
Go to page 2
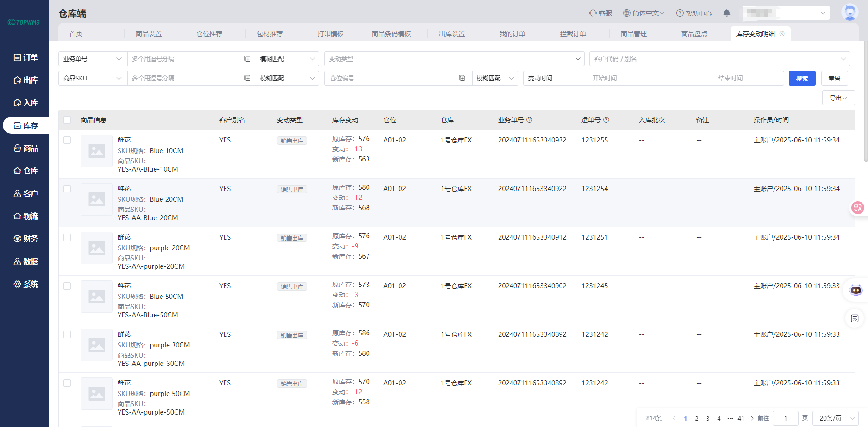pos(697,418)
